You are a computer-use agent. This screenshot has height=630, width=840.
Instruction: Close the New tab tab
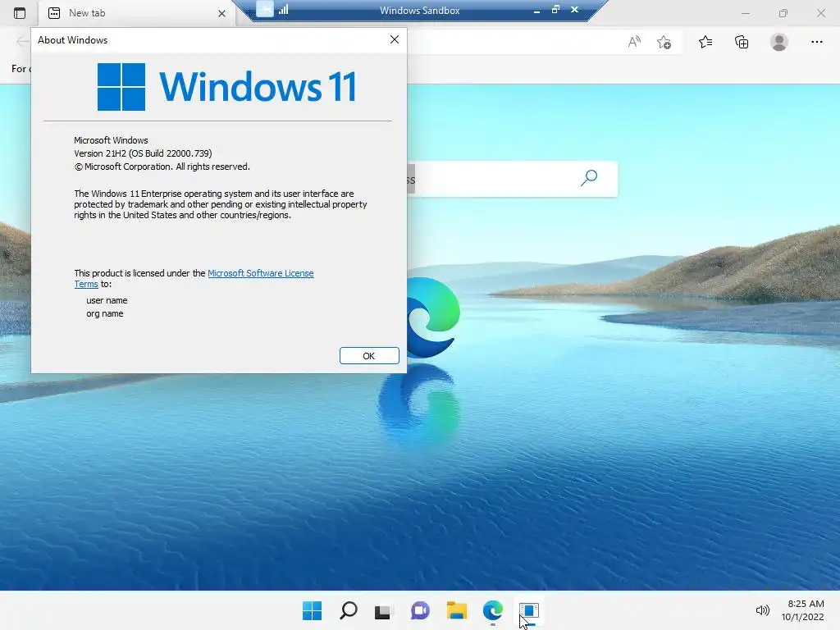[x=221, y=13]
